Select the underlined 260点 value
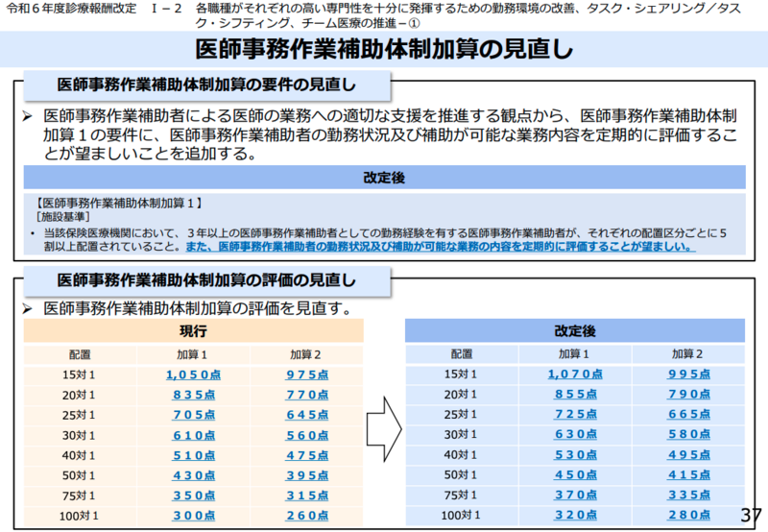 307,516
